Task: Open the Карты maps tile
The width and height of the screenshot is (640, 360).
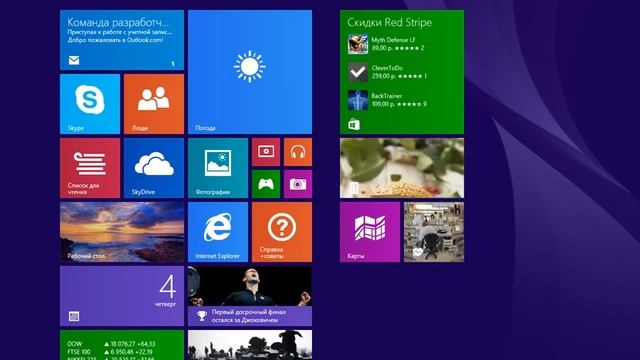Action: [x=370, y=232]
